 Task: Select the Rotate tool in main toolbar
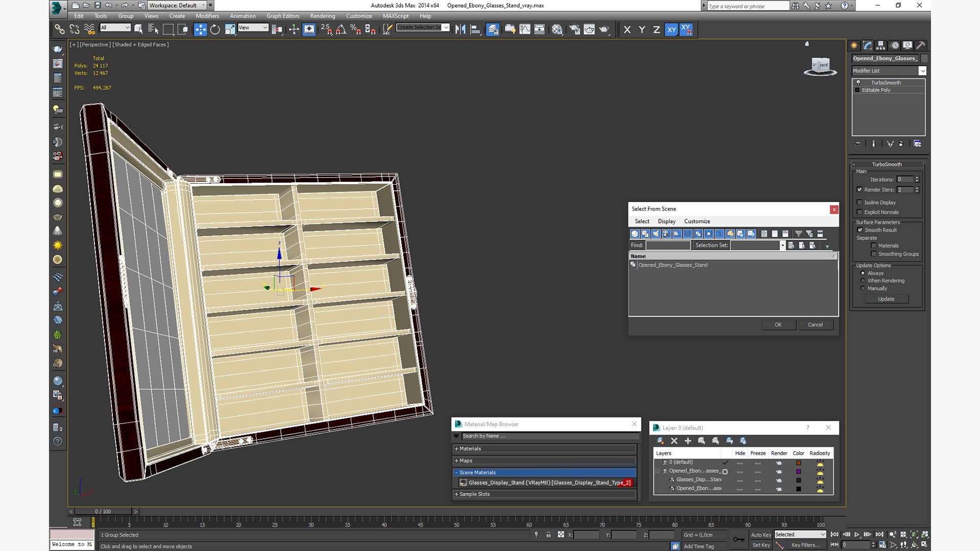pyautogui.click(x=215, y=30)
